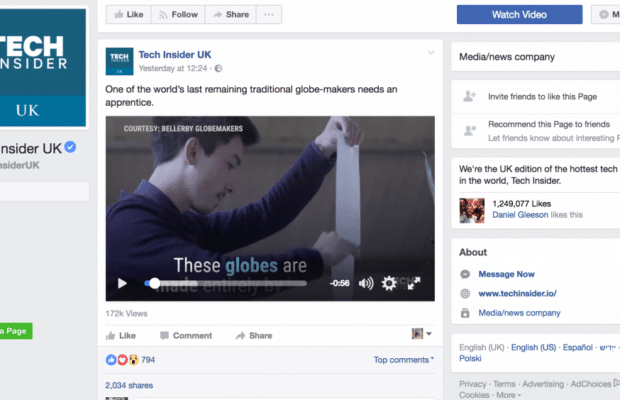Open the post timestamp Yesterday at 12:24

(x=173, y=68)
